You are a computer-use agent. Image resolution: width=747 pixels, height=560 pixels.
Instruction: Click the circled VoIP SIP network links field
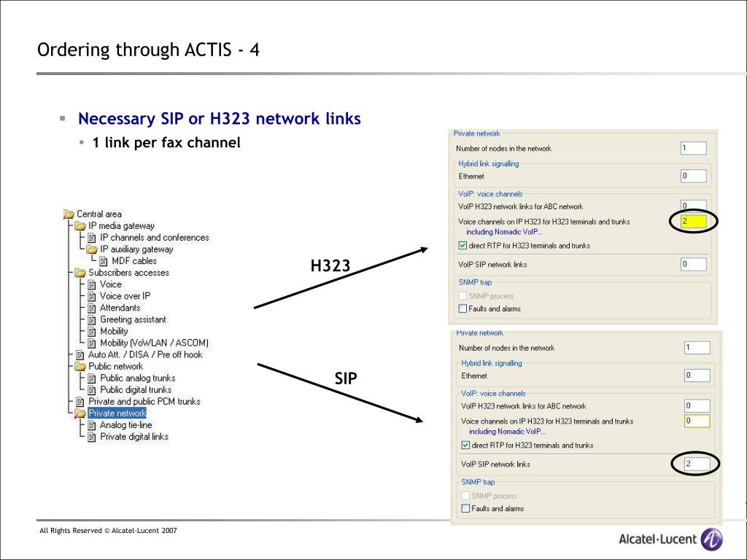click(697, 464)
